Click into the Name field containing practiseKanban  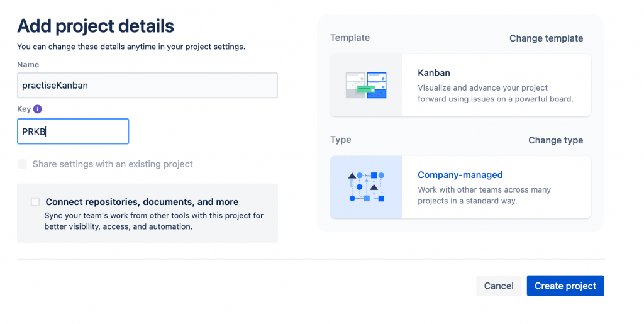pos(147,86)
